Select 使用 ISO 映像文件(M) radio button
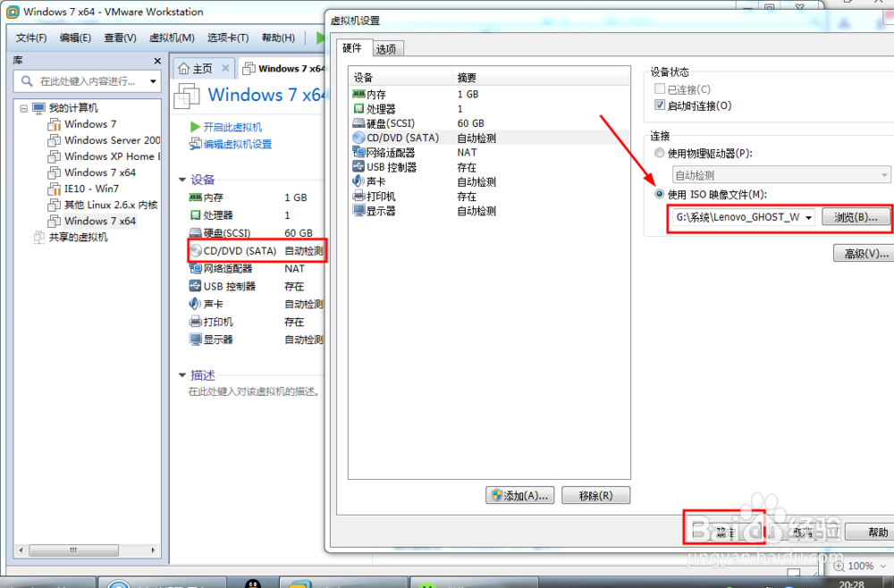894x588 pixels. (x=660, y=194)
